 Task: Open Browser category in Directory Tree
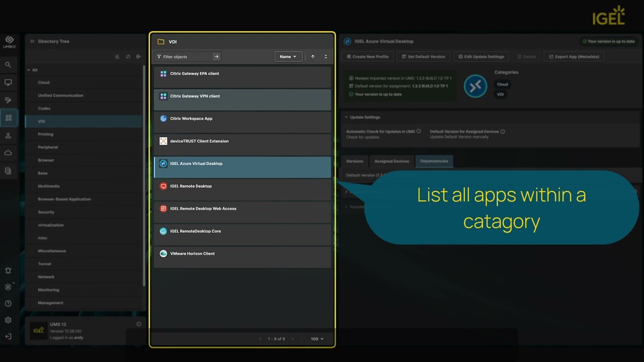pos(84,160)
